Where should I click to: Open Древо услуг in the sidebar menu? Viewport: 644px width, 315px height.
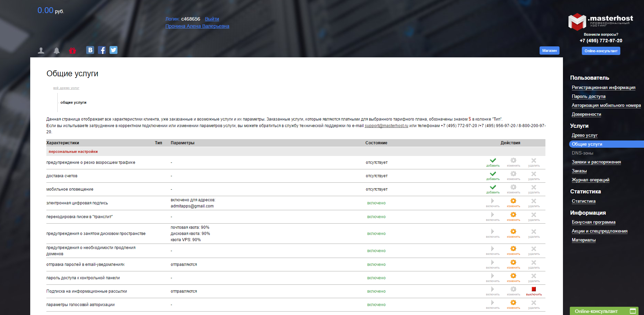click(584, 135)
